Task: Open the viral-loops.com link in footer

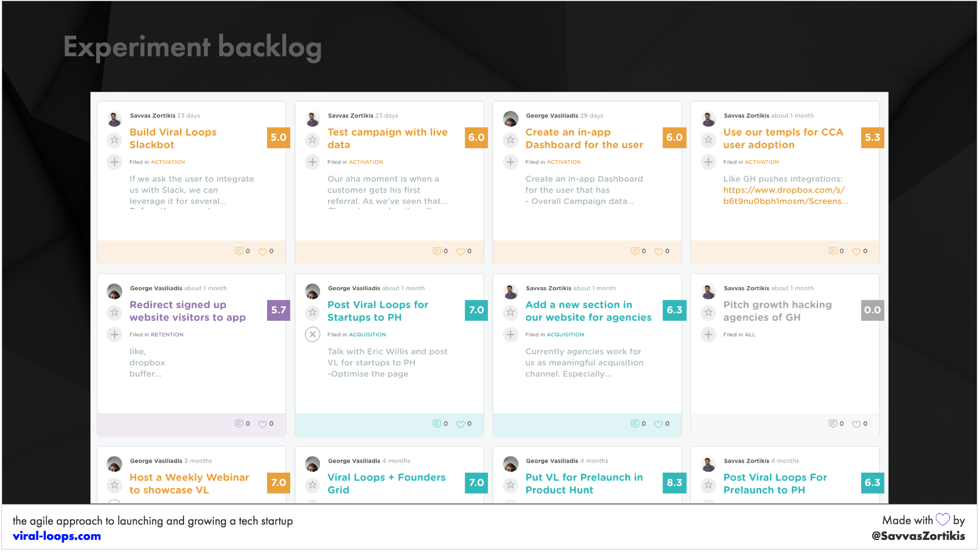Action: click(57, 536)
